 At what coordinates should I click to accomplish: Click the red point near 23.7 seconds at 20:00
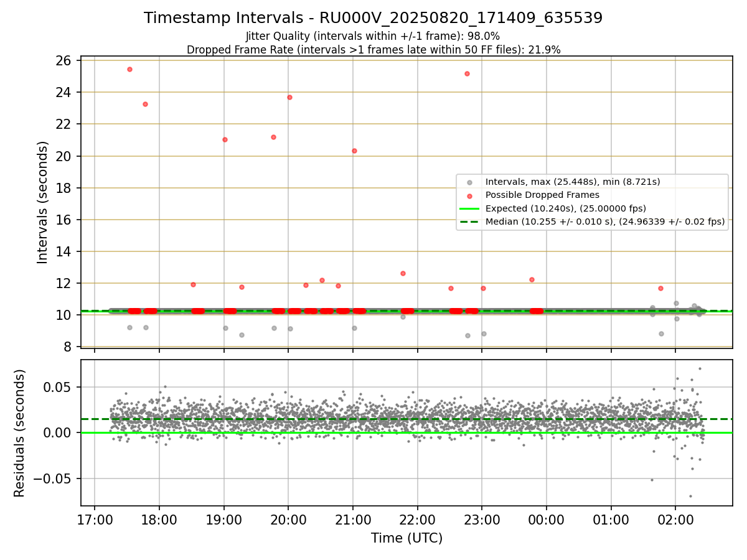pos(289,97)
